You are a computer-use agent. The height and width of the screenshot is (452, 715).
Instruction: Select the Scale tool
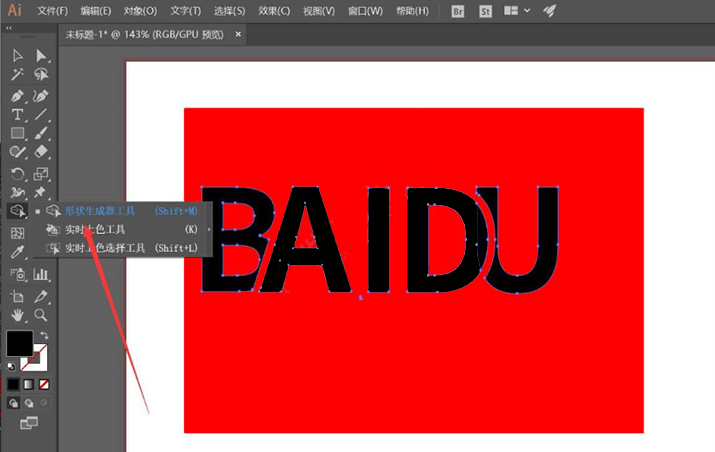tap(41, 174)
